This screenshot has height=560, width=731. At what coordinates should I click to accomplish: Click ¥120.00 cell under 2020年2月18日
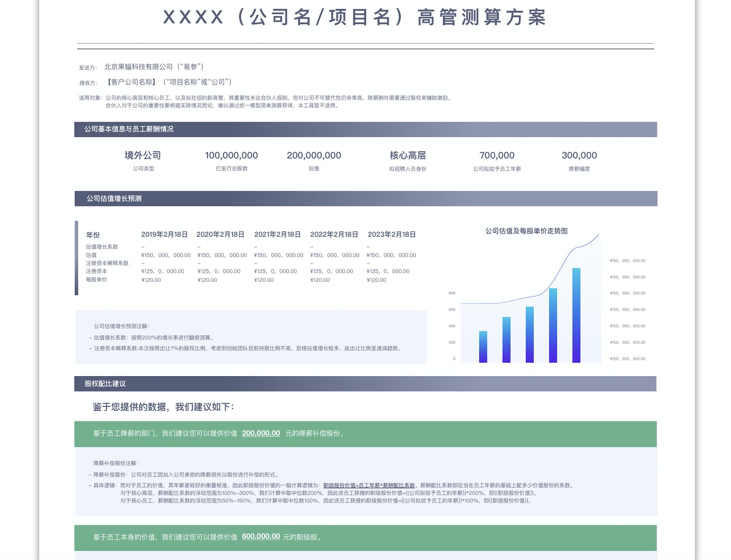pos(207,280)
